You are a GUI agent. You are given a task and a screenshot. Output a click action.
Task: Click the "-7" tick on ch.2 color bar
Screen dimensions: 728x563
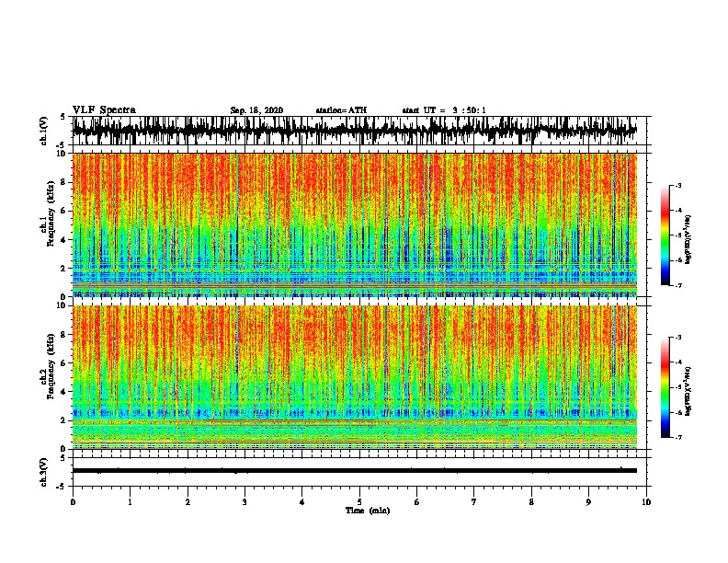pos(678,437)
